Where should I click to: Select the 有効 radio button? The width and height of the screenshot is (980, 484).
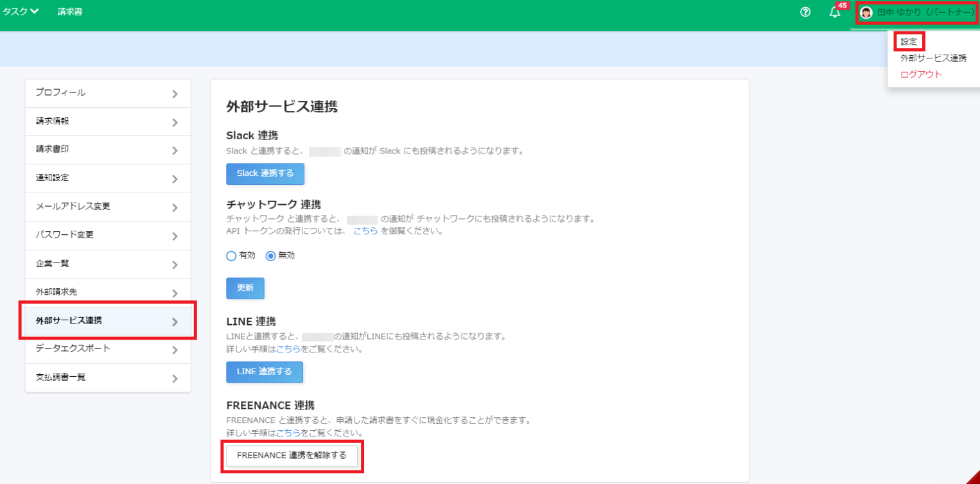coord(231,255)
